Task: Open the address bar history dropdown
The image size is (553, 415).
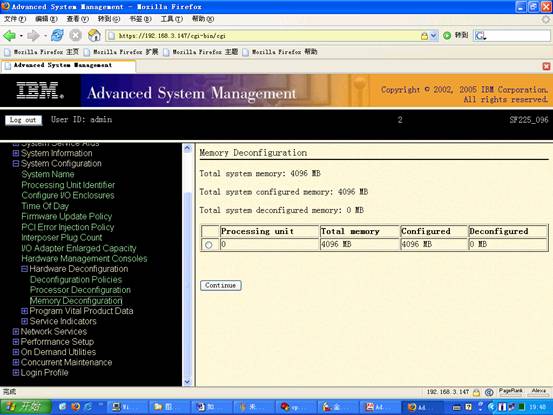Action: 434,36
